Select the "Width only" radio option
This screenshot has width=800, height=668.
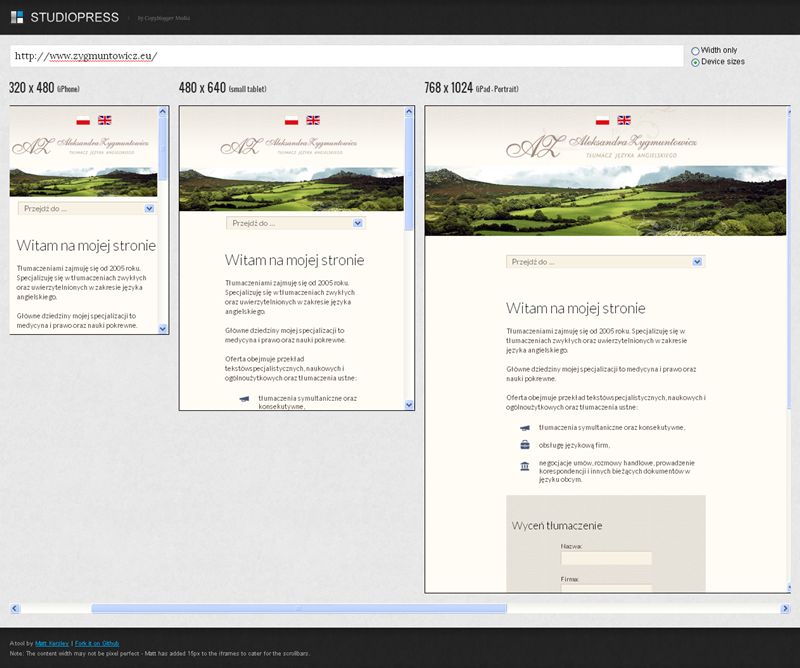(695, 50)
